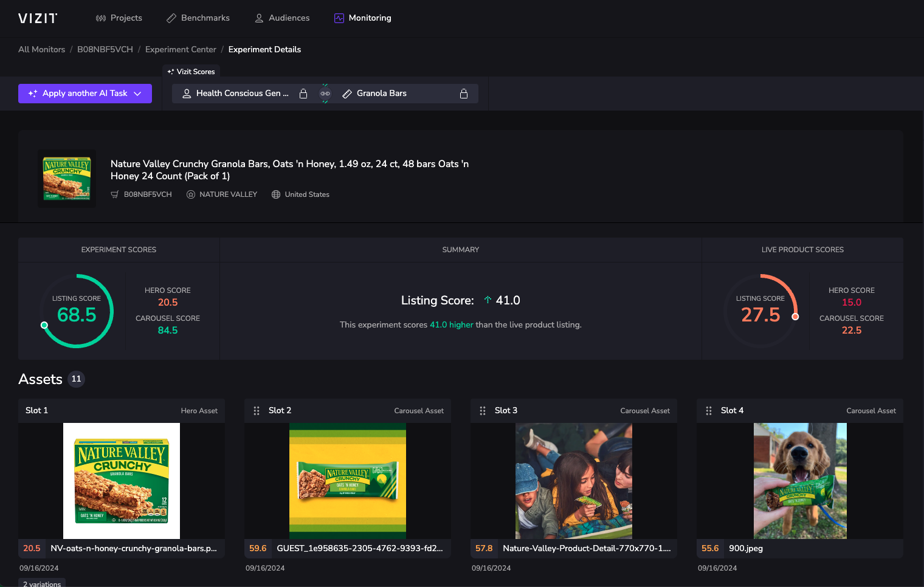Open B08NBF5VCH breadcrumb link
Viewport: 924px width, 587px height.
(105, 50)
